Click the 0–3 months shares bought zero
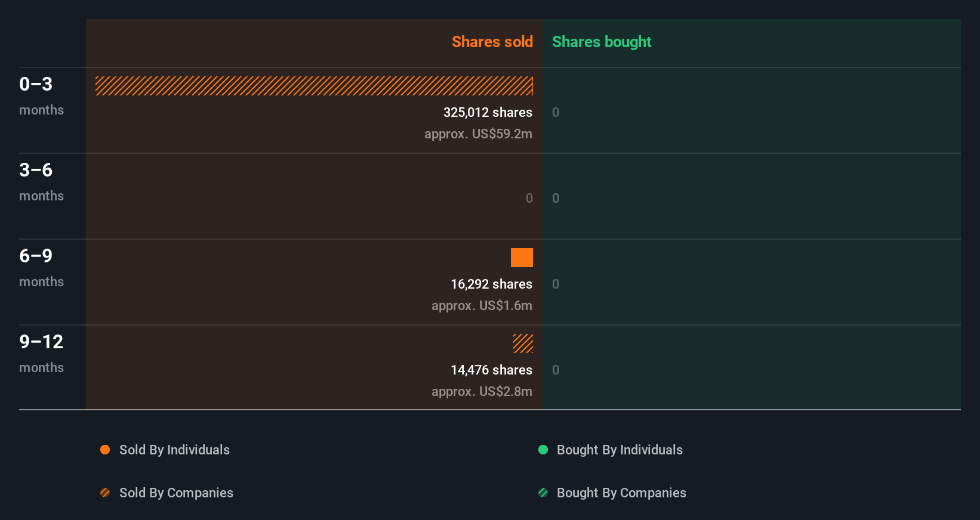Screen dimensions: 980x520 (556, 112)
